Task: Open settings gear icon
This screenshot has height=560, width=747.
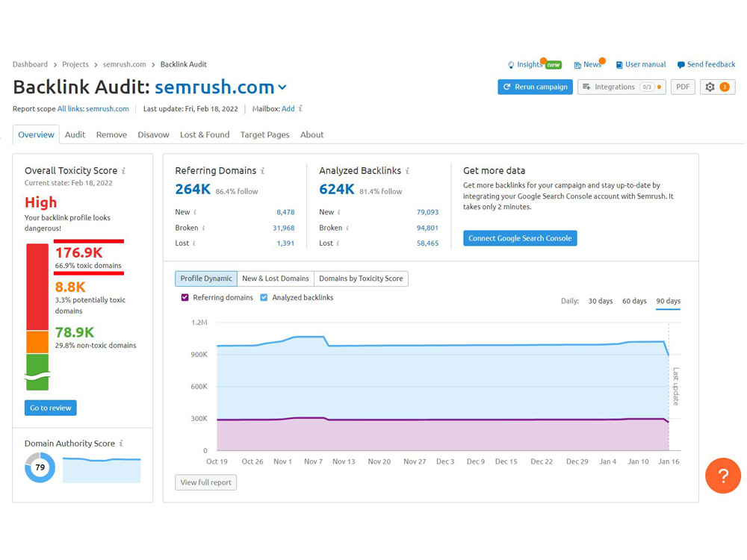Action: click(x=710, y=87)
